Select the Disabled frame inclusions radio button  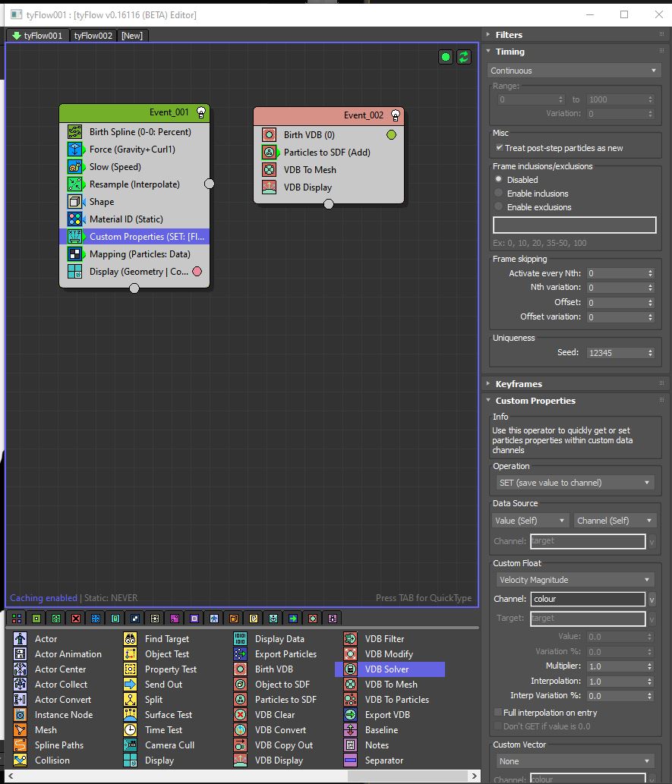(x=498, y=179)
